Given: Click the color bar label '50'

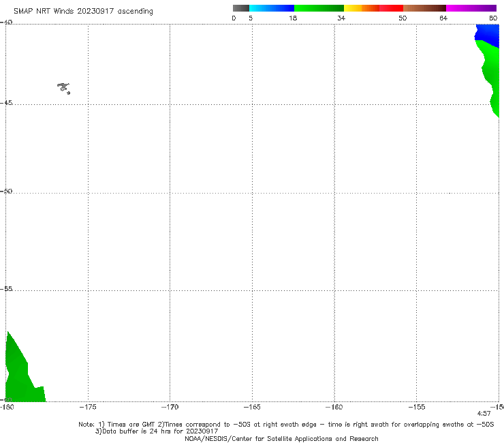Looking at the screenshot, I should 403,18.
